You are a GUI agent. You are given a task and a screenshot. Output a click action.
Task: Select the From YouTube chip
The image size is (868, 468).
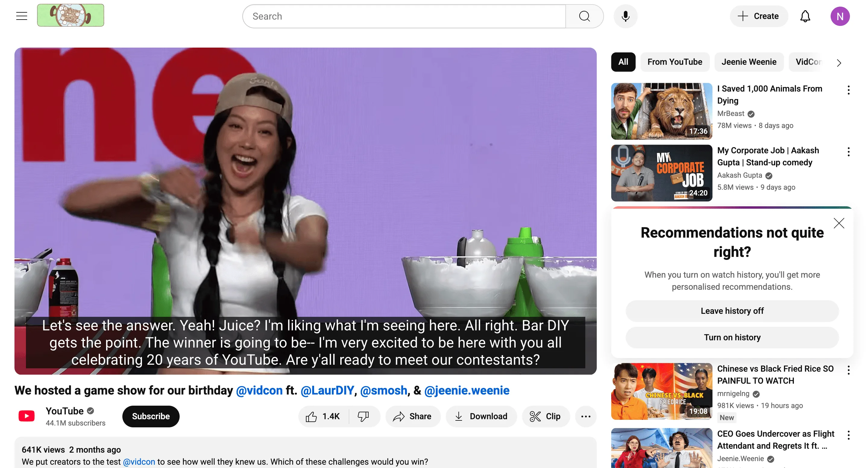(674, 62)
